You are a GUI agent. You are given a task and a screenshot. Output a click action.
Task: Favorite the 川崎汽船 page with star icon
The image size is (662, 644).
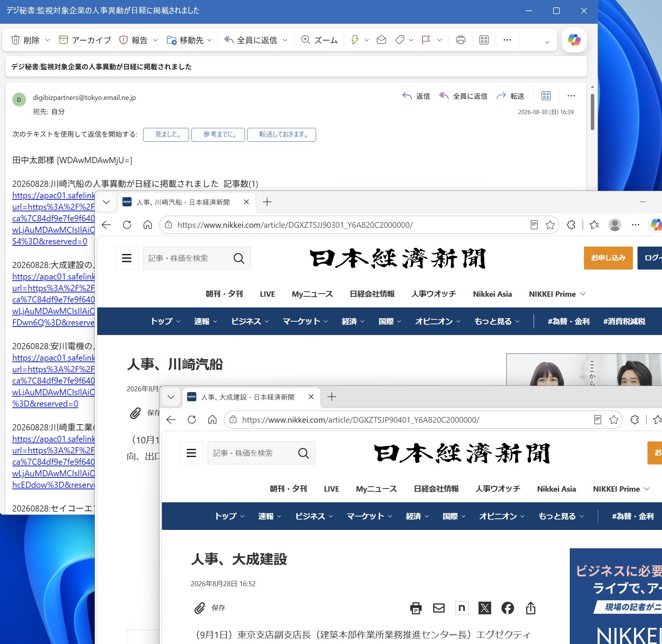(x=550, y=225)
